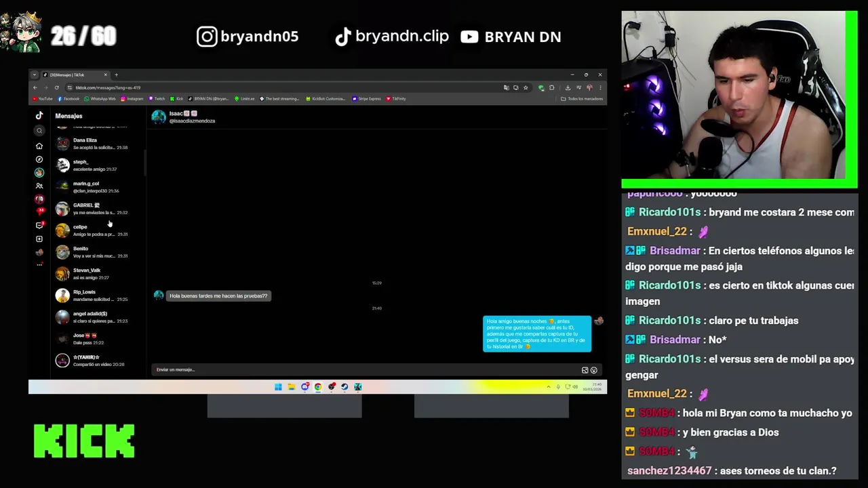This screenshot has width=868, height=488.
Task: Open the YouTube bookmark
Action: click(x=43, y=99)
